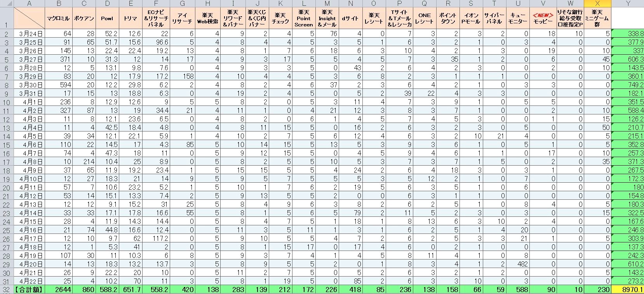Select トリマ value 70 on 4月22日
The height and width of the screenshot is (294, 644).
tap(131, 281)
